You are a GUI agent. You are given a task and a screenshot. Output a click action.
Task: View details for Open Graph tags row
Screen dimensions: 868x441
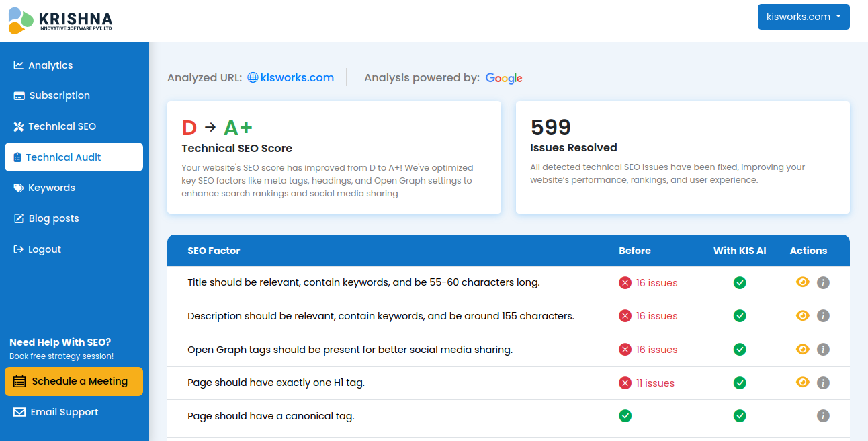[802, 350]
